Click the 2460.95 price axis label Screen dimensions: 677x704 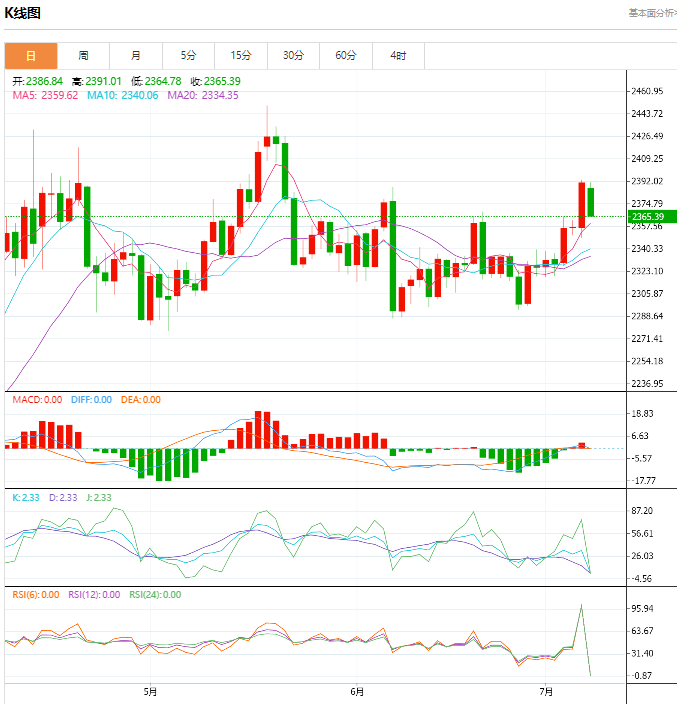(x=647, y=91)
